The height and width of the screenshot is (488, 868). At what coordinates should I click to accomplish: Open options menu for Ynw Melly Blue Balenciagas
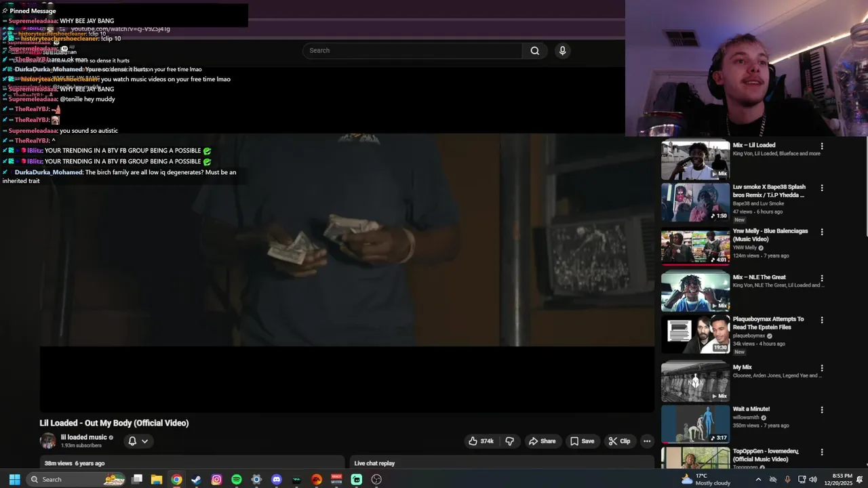822,232
